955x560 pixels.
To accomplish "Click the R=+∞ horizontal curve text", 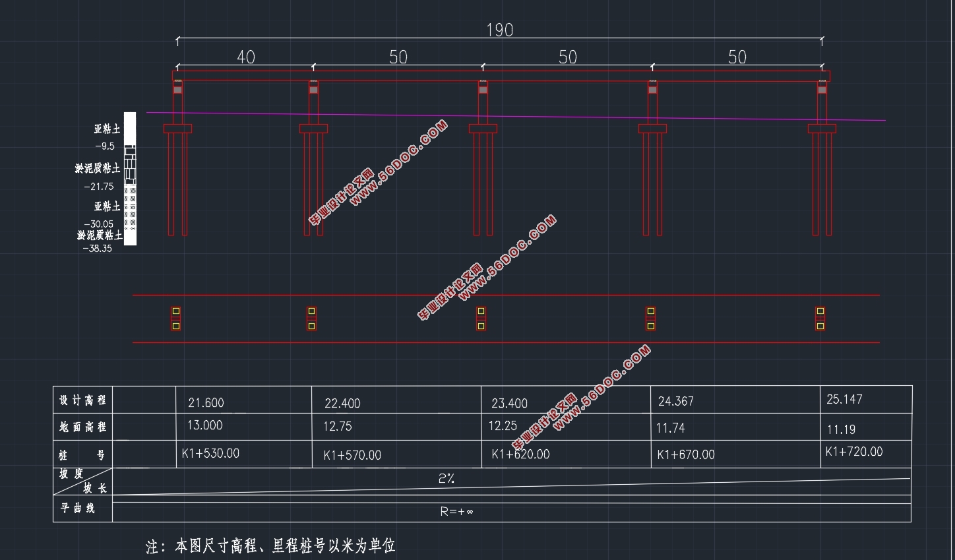I will click(456, 511).
